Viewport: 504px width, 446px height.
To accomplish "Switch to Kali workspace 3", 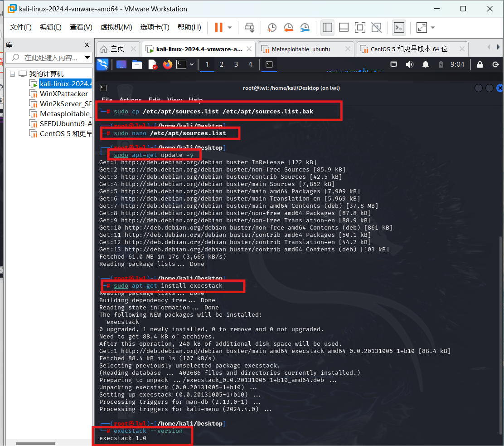I will 236,65.
